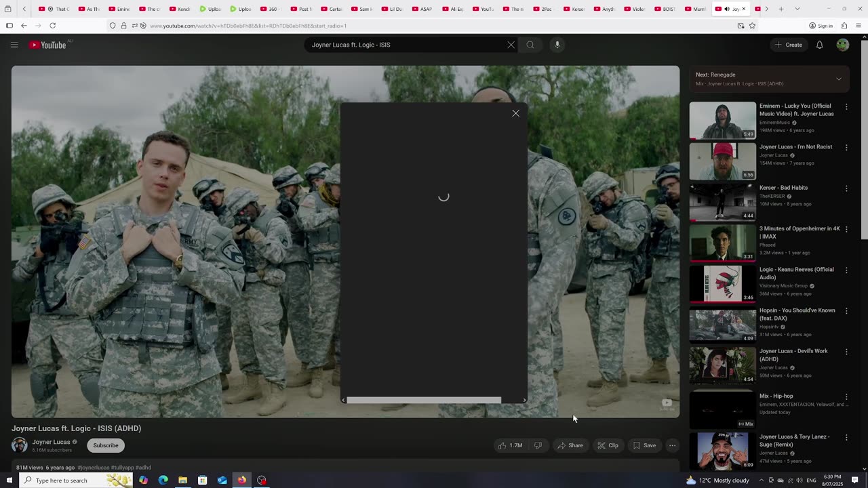Play Joyner Lucas & Tory Lanez Suge thumbnail

722,451
